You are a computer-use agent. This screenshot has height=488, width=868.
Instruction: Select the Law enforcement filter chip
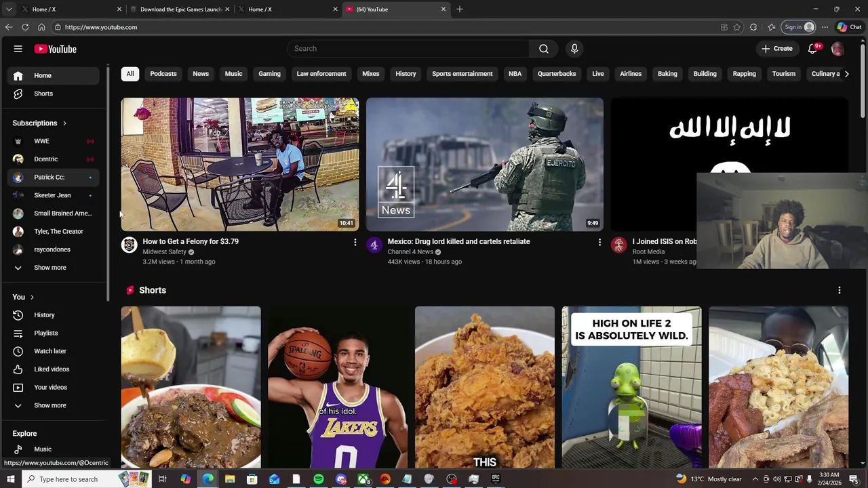point(321,74)
